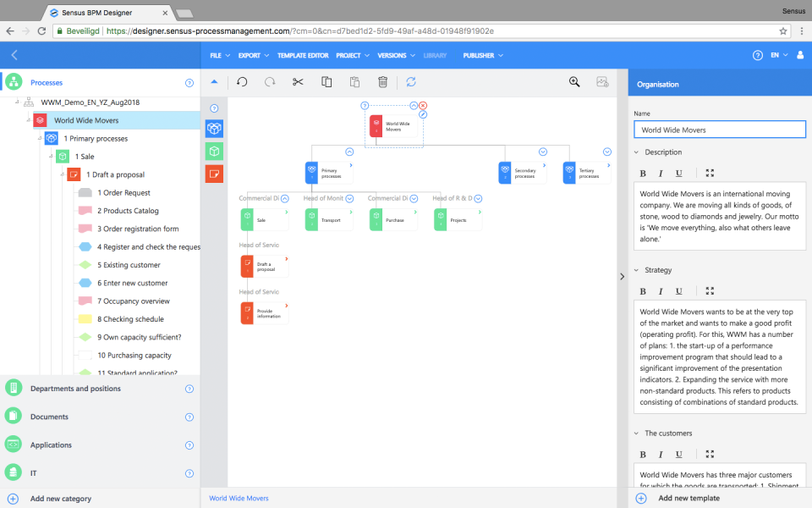Toggle italic in The customers editor
812x508 pixels.
(661, 455)
